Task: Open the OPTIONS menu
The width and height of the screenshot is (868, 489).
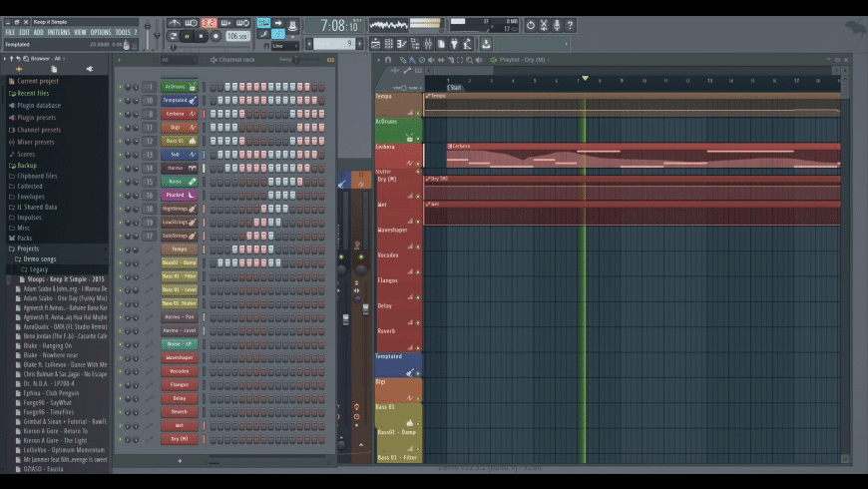Action: (101, 33)
